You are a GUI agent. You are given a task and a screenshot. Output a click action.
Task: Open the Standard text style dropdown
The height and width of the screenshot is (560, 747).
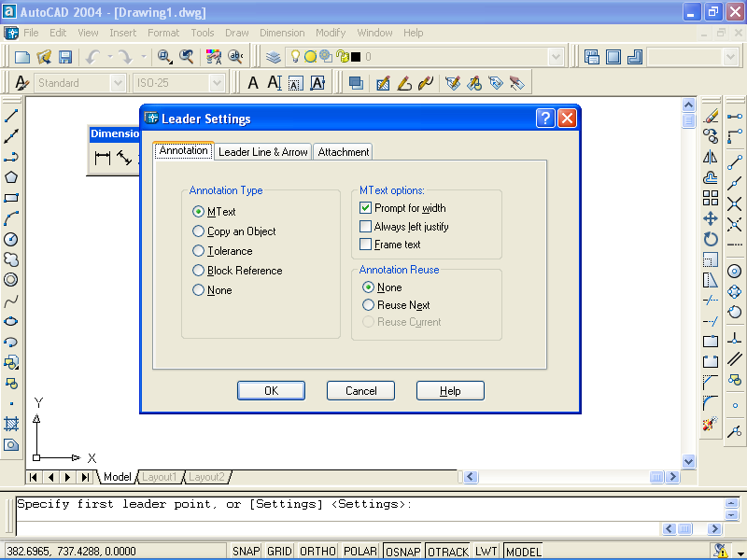(118, 83)
